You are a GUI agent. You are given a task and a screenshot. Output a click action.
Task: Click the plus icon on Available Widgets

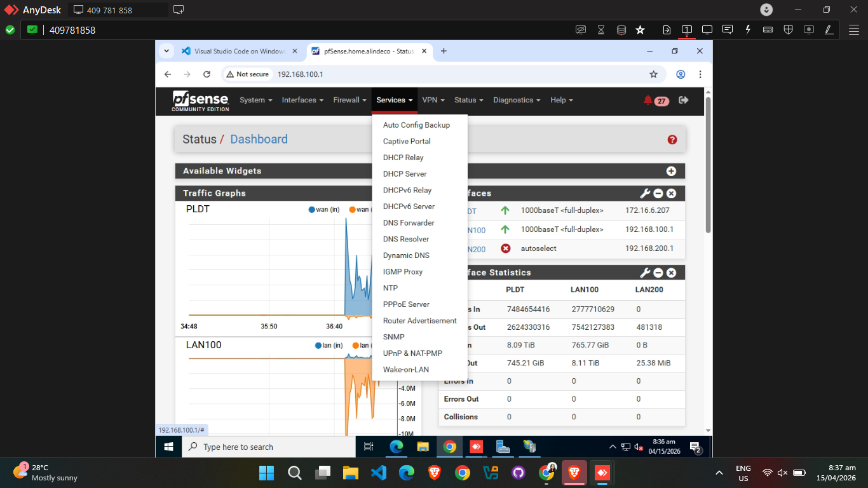click(x=671, y=171)
